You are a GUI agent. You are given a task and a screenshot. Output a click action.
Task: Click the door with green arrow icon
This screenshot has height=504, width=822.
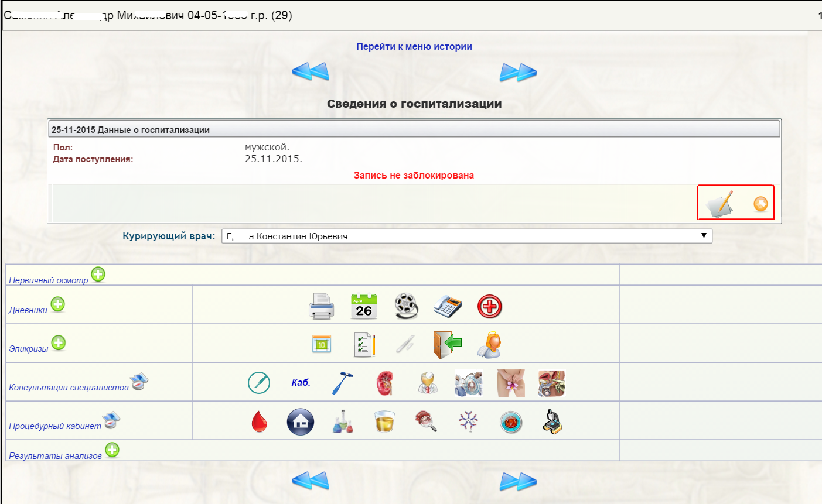tap(448, 344)
